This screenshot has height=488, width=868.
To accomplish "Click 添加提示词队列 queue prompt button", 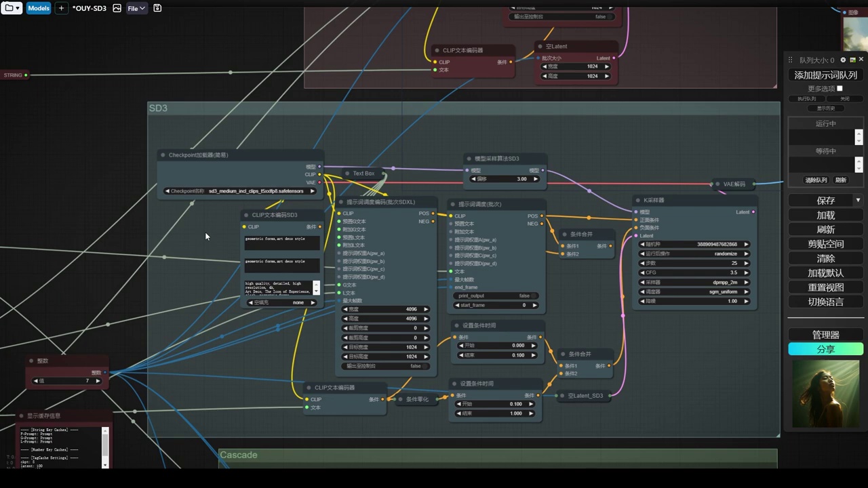I will point(825,75).
